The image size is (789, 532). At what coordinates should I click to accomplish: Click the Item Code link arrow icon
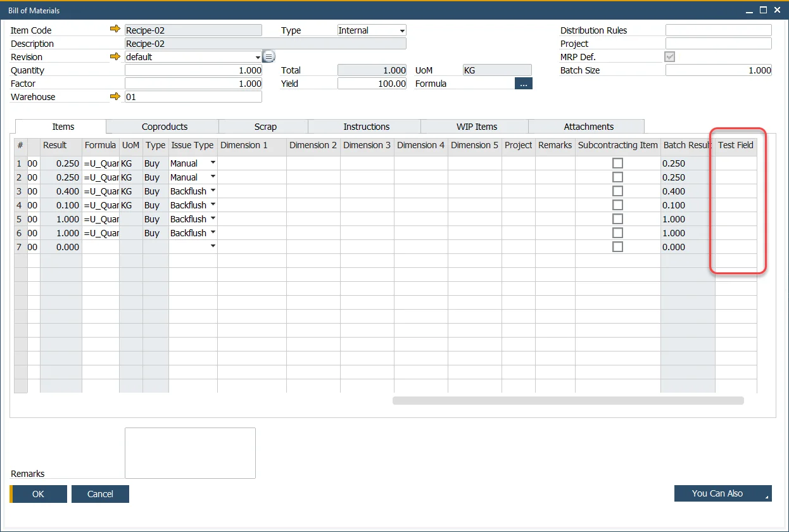pos(115,30)
